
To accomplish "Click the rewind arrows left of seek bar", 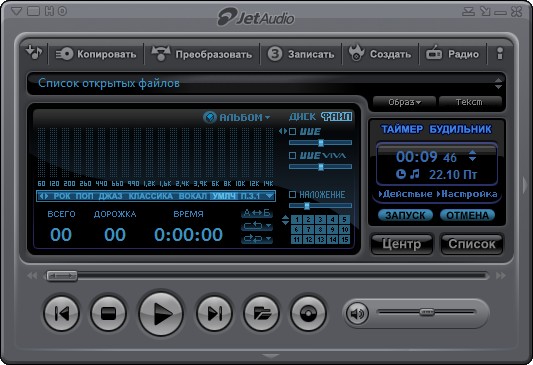I will point(32,275).
